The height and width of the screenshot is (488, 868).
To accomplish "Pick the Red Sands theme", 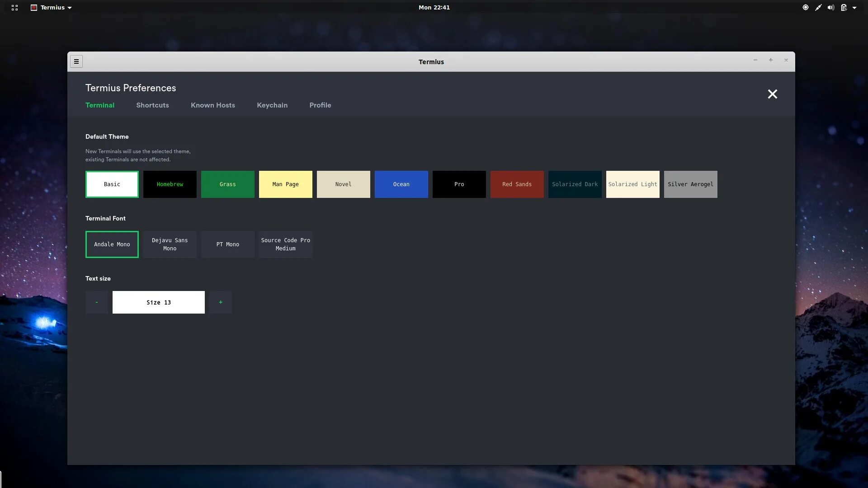I will tap(517, 184).
